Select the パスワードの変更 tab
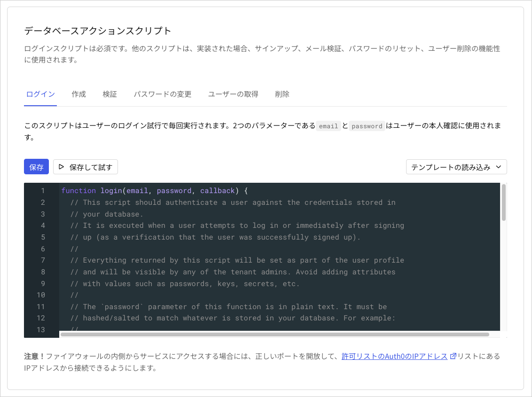The width and height of the screenshot is (532, 397). [163, 94]
